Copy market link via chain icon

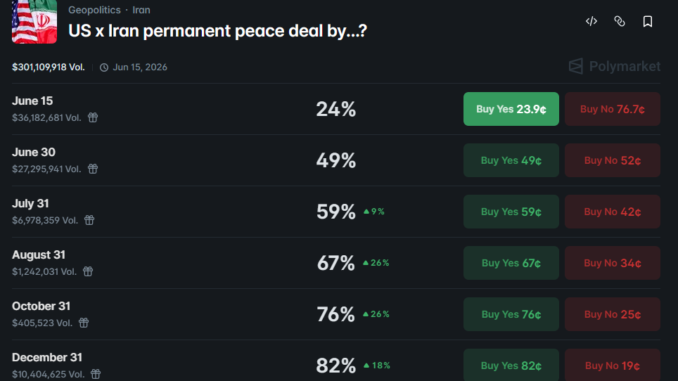point(619,21)
